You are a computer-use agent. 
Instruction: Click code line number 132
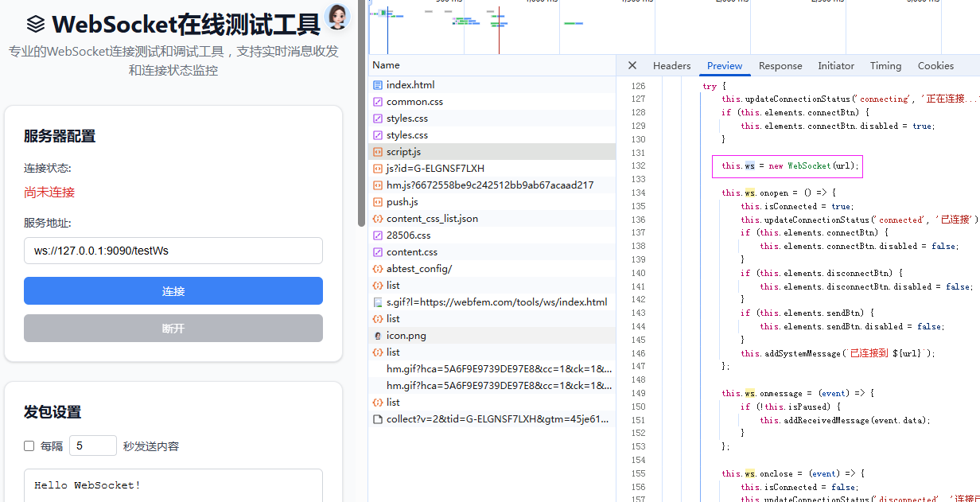tap(637, 166)
